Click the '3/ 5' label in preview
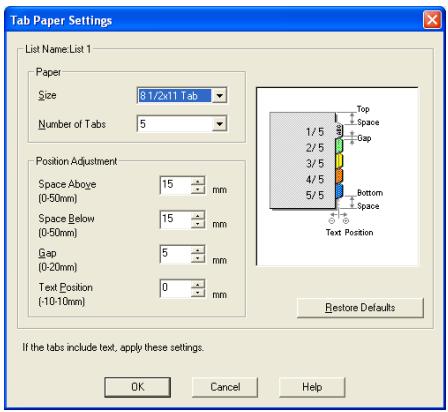Screen dimensions: 448x412 pos(315,164)
